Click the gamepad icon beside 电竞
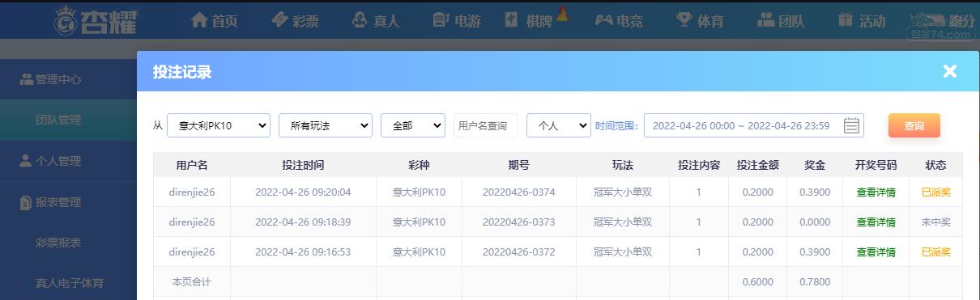 (604, 20)
